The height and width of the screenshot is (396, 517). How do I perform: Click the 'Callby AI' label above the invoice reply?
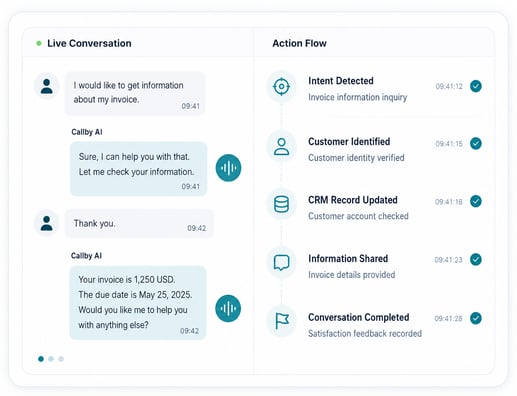[86, 256]
